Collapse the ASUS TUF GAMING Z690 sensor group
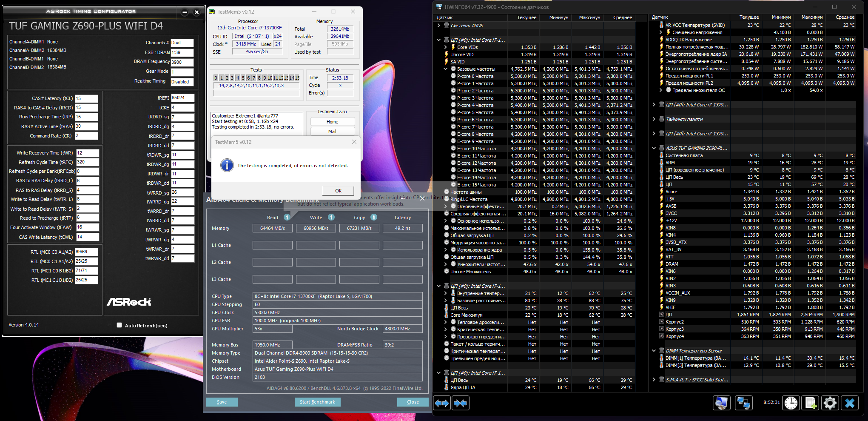The width and height of the screenshot is (868, 421). click(x=654, y=148)
